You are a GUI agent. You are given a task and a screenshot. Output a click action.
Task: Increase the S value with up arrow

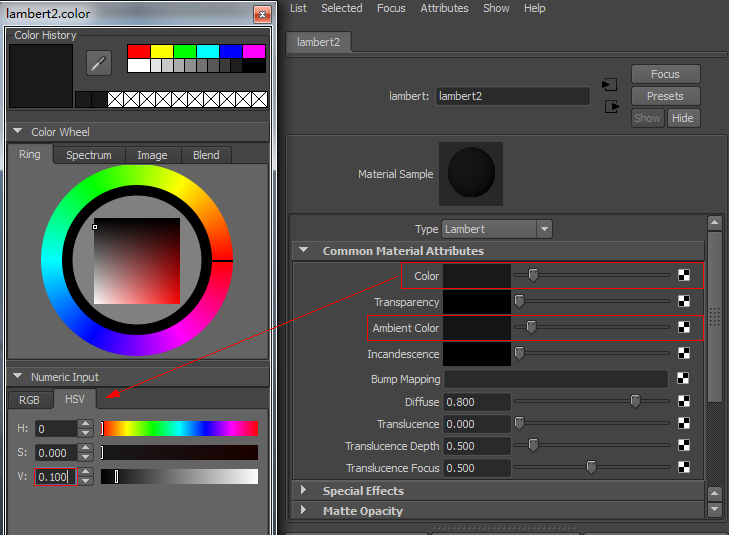(86, 448)
